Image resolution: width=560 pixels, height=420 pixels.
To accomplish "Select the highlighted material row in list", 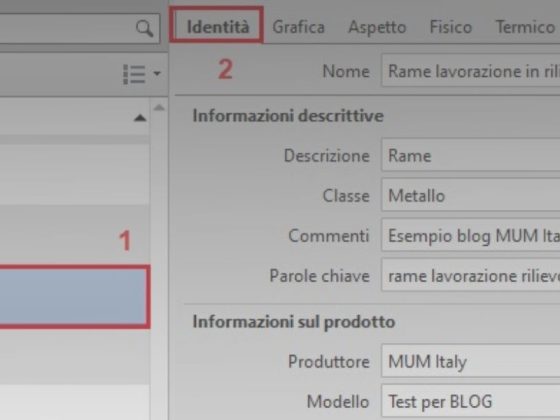I will 74,296.
